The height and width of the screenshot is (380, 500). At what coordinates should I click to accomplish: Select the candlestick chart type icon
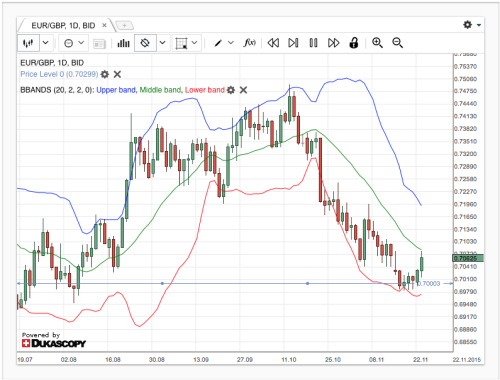coord(28,43)
